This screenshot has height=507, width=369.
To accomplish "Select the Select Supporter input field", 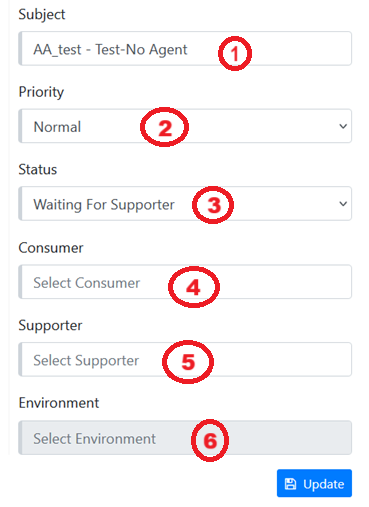I will pos(185,360).
